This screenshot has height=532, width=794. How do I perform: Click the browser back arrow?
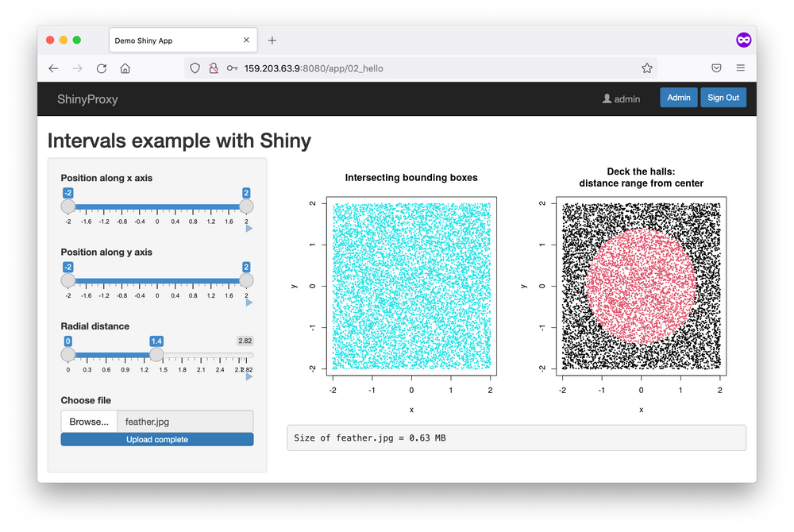(x=53, y=68)
